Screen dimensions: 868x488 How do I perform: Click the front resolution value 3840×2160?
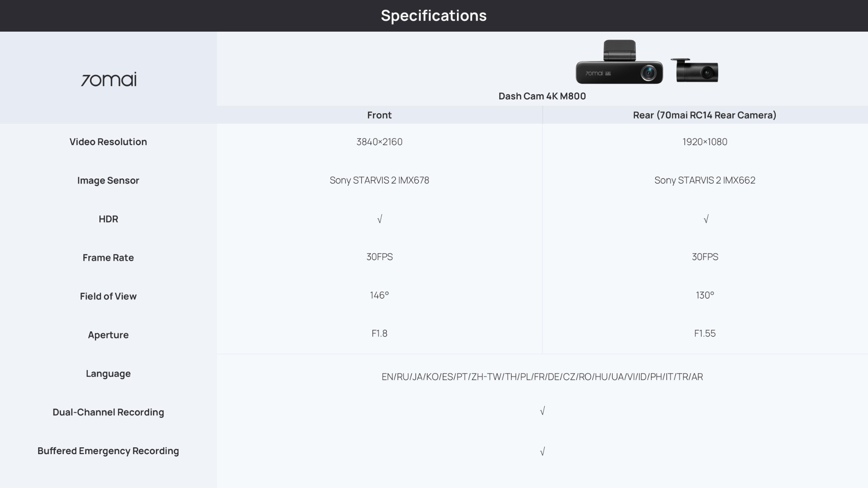[379, 142]
